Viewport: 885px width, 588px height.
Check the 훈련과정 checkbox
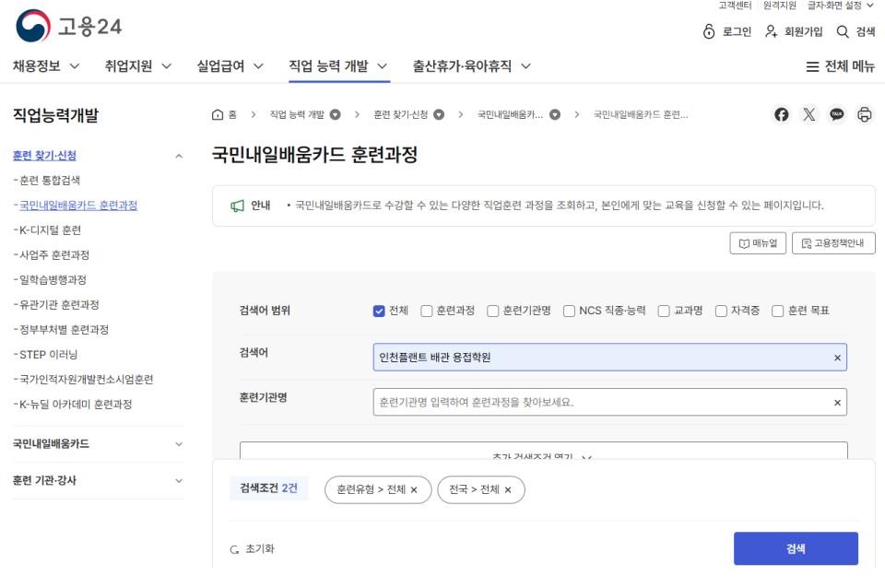(x=426, y=311)
